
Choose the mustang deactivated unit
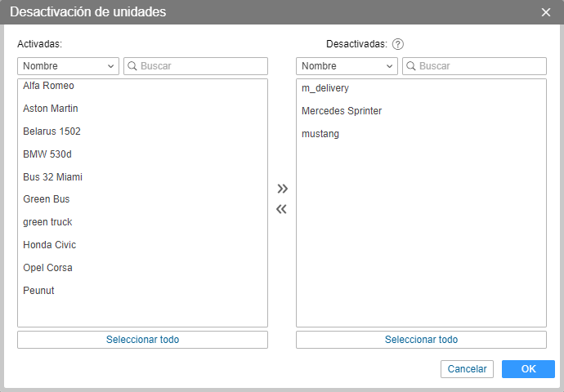[x=320, y=134]
